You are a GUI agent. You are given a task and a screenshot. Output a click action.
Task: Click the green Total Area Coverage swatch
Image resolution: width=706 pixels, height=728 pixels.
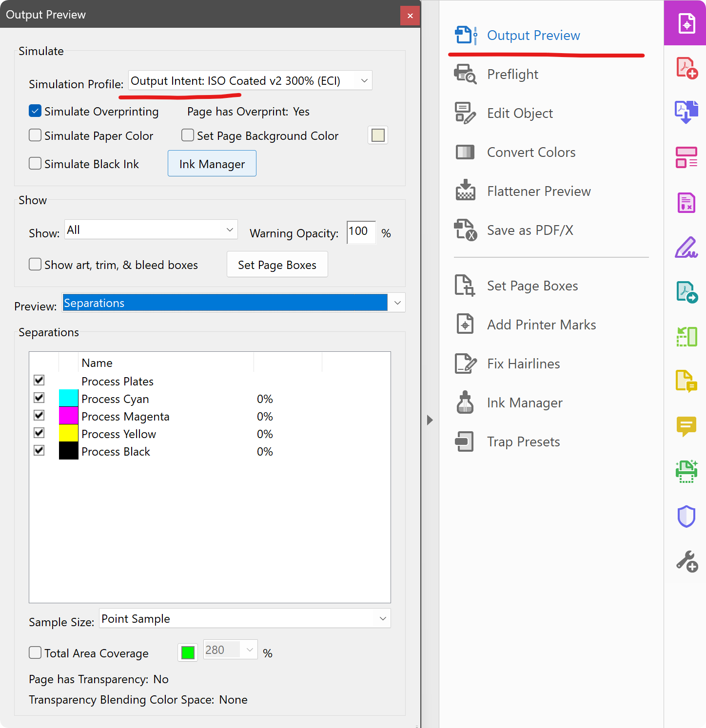click(x=188, y=652)
